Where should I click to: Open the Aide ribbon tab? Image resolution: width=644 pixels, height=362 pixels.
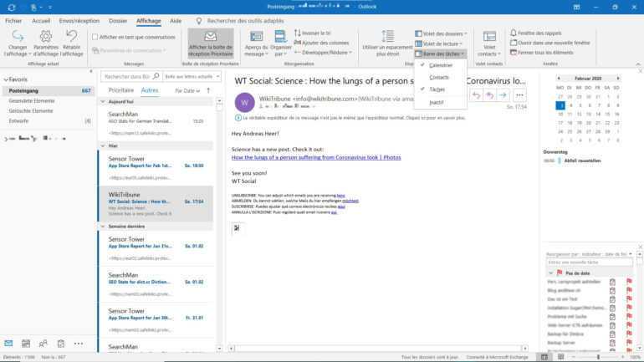[x=176, y=21]
